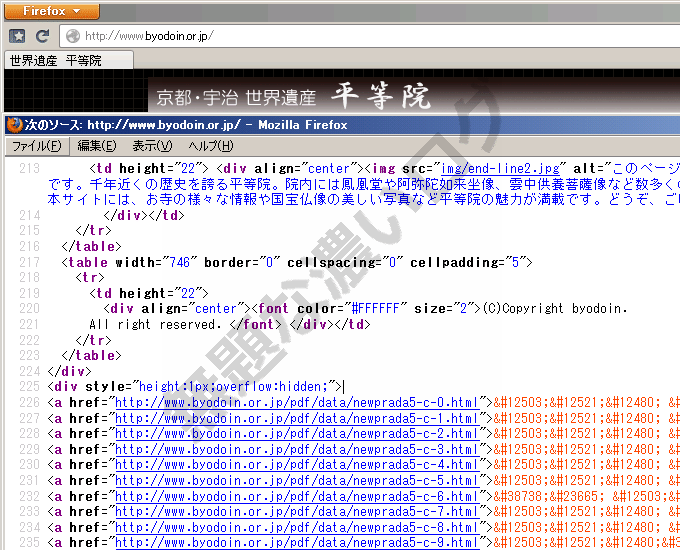Click line number 225 in source view
The image size is (680, 550).
29,386
